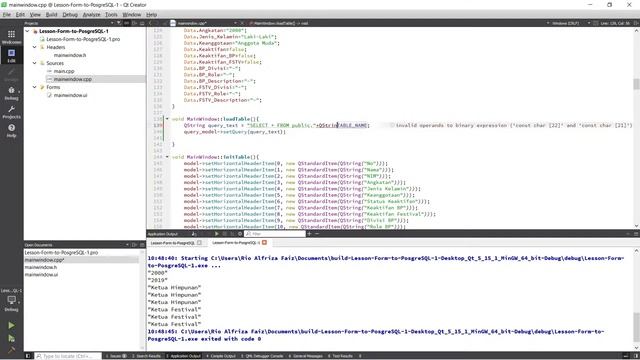Screen dimensions: 640x360
Task: Increase output font size plus icon
Action: pos(309,234)
